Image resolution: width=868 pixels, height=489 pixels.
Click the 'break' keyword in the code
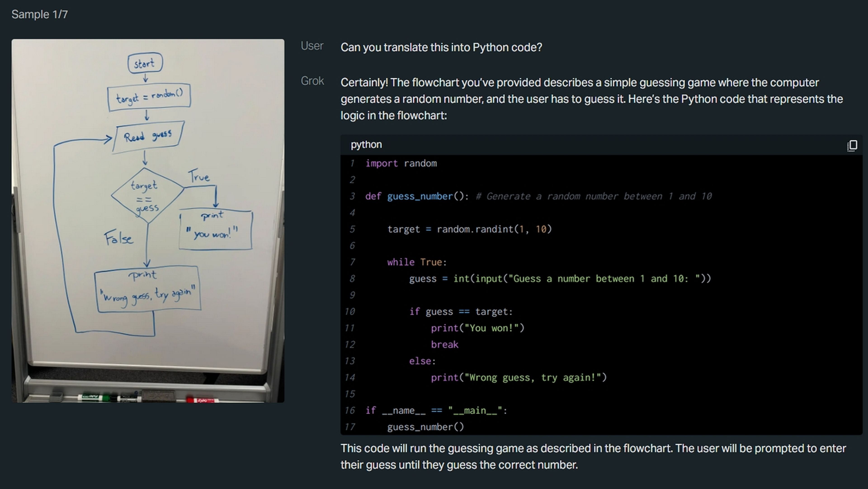point(444,344)
